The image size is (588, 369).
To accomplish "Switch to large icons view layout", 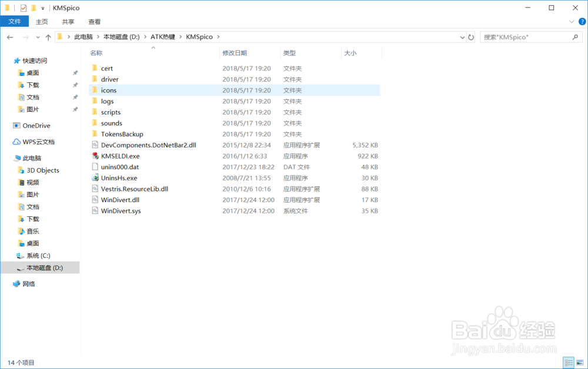I will click(580, 363).
